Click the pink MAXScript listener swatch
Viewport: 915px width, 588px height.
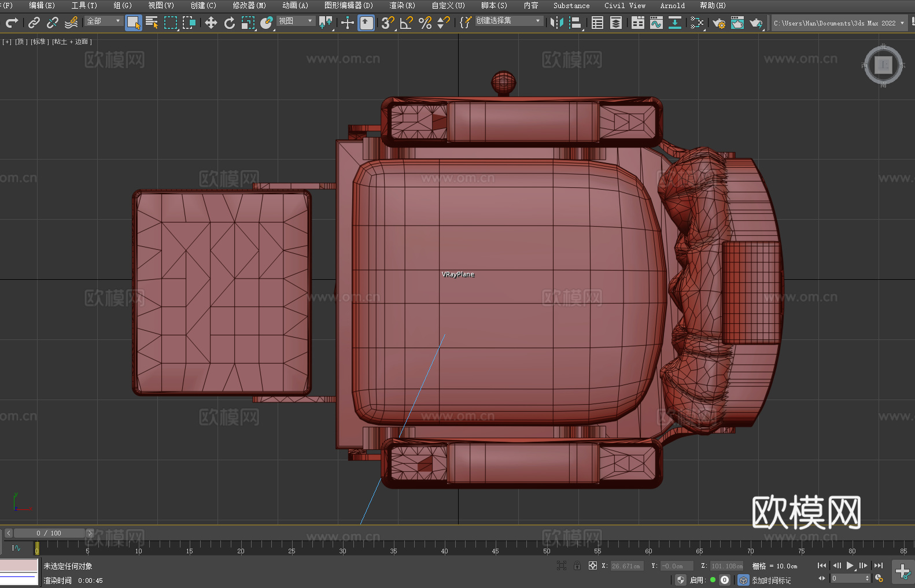pyautogui.click(x=19, y=565)
